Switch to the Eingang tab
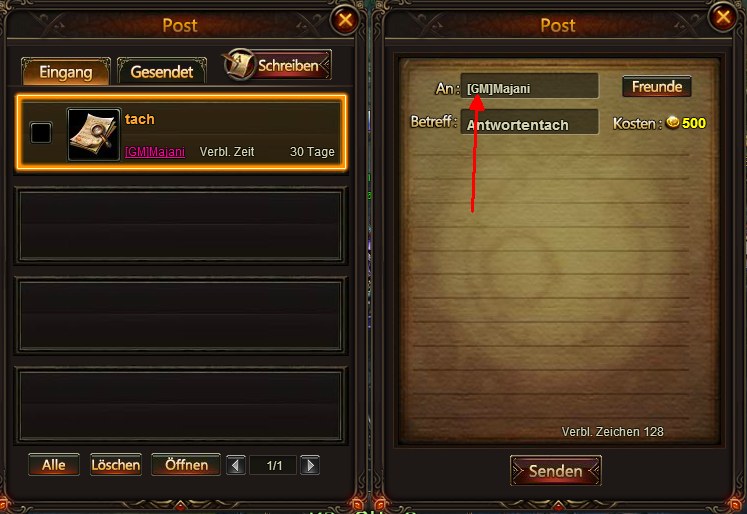This screenshot has width=747, height=514. tap(66, 72)
